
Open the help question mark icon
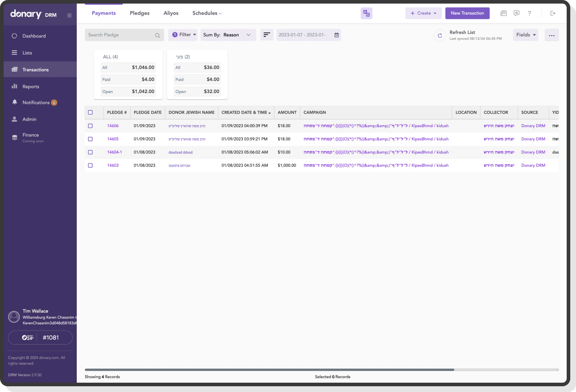coord(529,13)
